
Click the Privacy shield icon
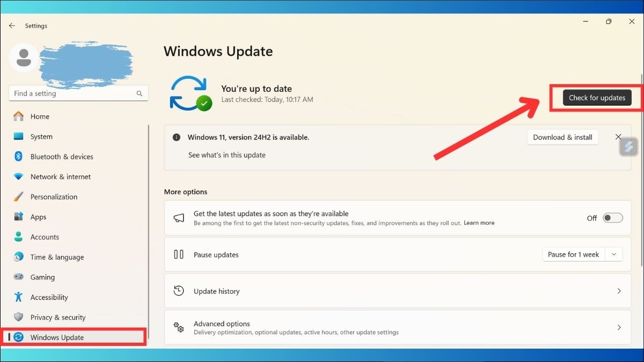click(x=19, y=317)
